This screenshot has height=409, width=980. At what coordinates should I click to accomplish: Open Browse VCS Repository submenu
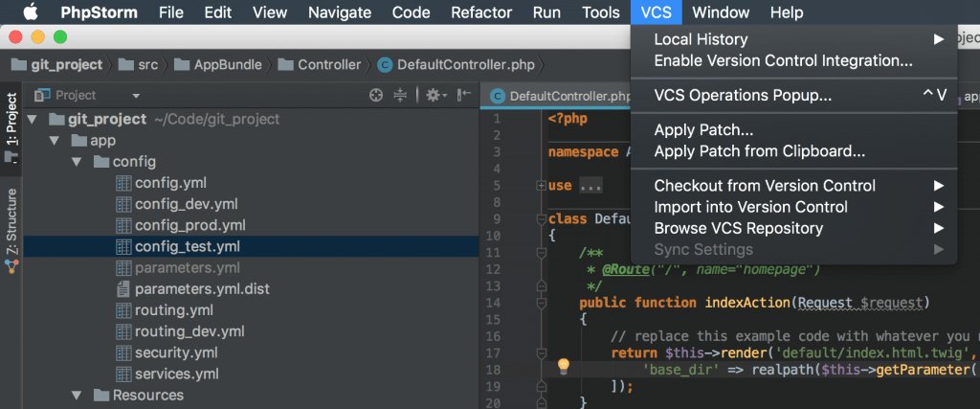(793, 228)
